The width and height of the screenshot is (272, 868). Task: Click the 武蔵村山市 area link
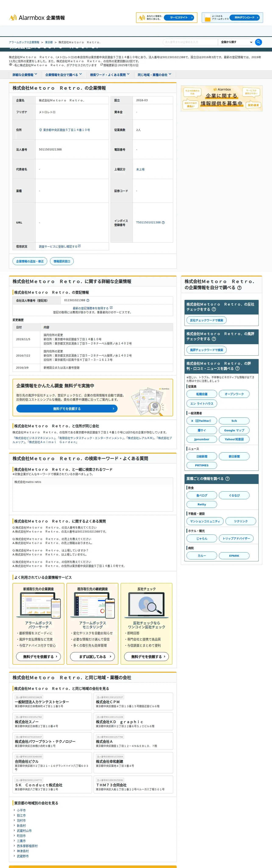tap(24, 831)
